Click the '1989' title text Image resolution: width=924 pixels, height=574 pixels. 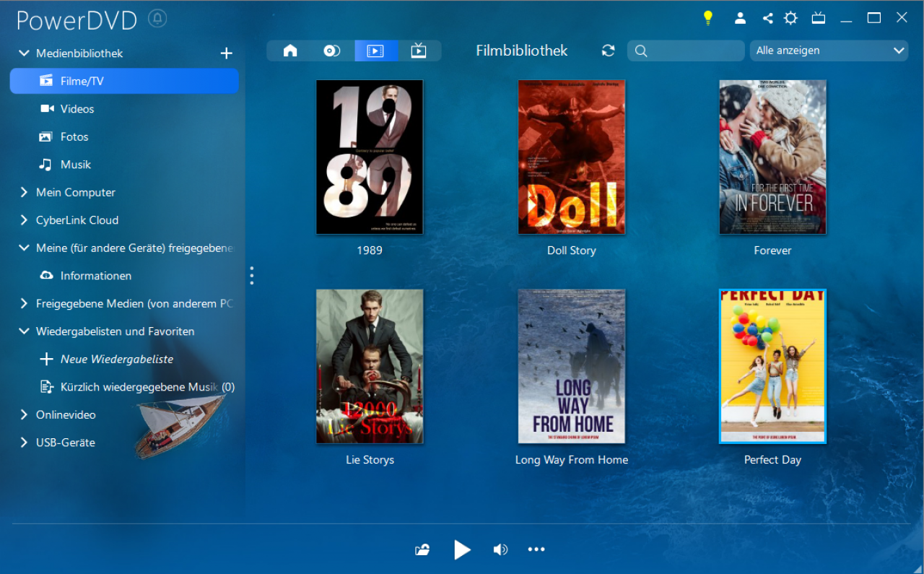[370, 251]
